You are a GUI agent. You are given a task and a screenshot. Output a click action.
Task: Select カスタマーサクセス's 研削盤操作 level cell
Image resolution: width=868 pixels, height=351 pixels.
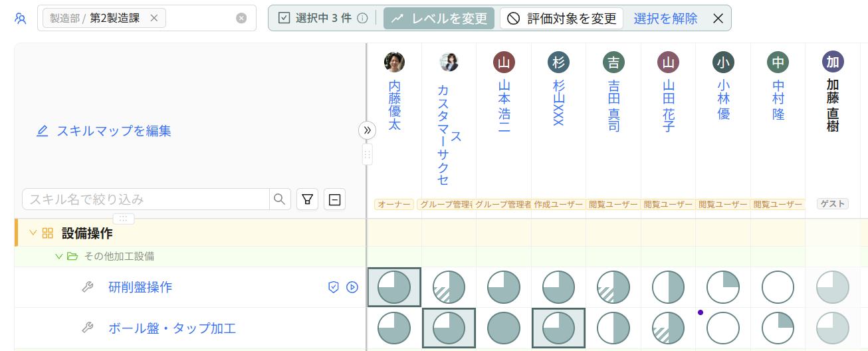[449, 287]
